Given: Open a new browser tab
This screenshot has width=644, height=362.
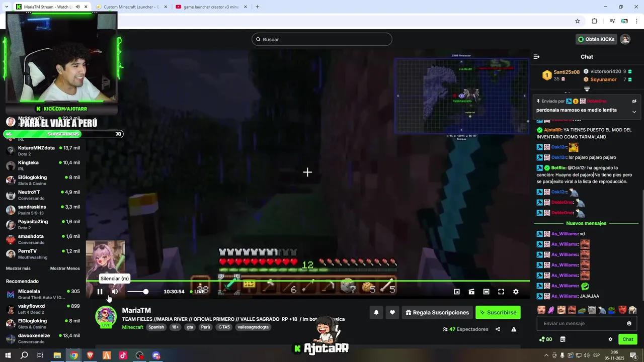Looking at the screenshot, I should point(258,7).
